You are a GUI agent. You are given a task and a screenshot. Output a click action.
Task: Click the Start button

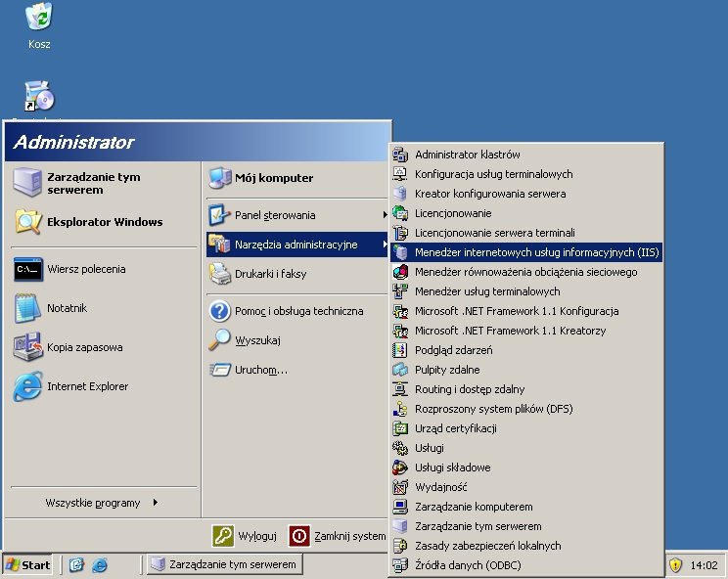(27, 564)
